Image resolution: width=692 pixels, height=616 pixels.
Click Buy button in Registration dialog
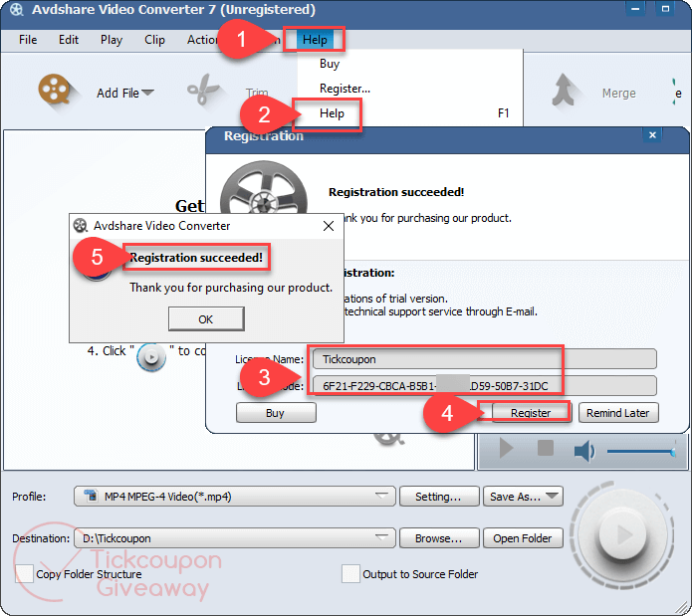pyautogui.click(x=276, y=413)
